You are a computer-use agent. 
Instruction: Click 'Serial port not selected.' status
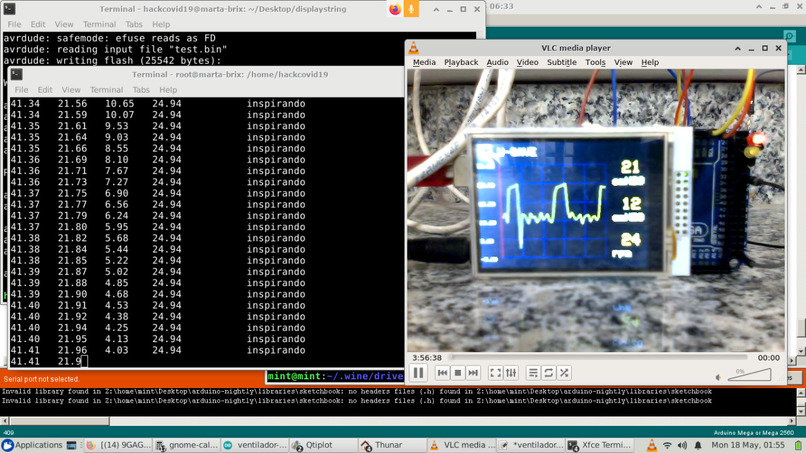tap(41, 379)
